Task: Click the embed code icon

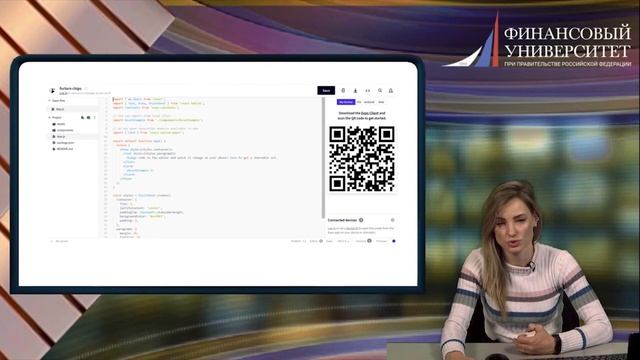Action: click(368, 91)
